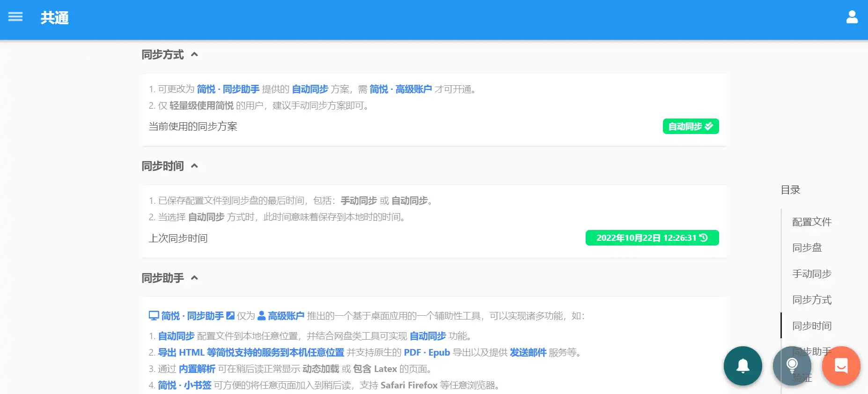The width and height of the screenshot is (868, 394).
Task: Open 简悦 · 同步助手 link in 同步方式 section
Action: [228, 89]
